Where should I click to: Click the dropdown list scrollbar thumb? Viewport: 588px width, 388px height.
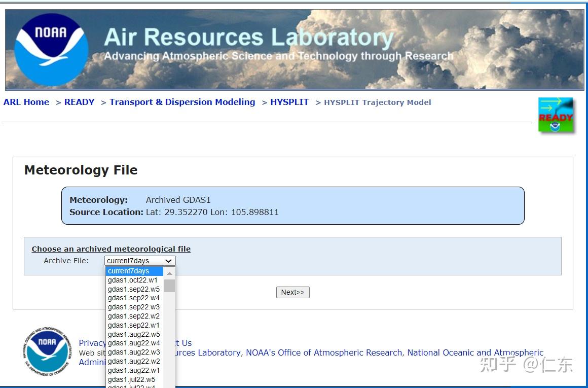pyautogui.click(x=169, y=286)
